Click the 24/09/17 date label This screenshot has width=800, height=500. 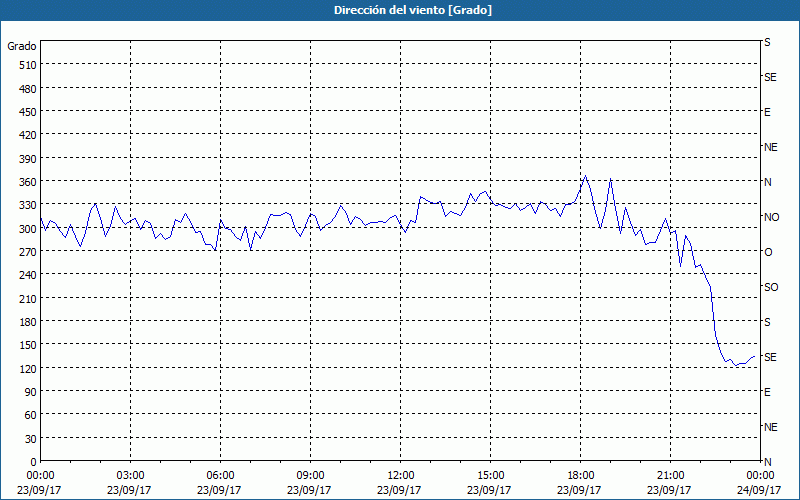coord(759,490)
